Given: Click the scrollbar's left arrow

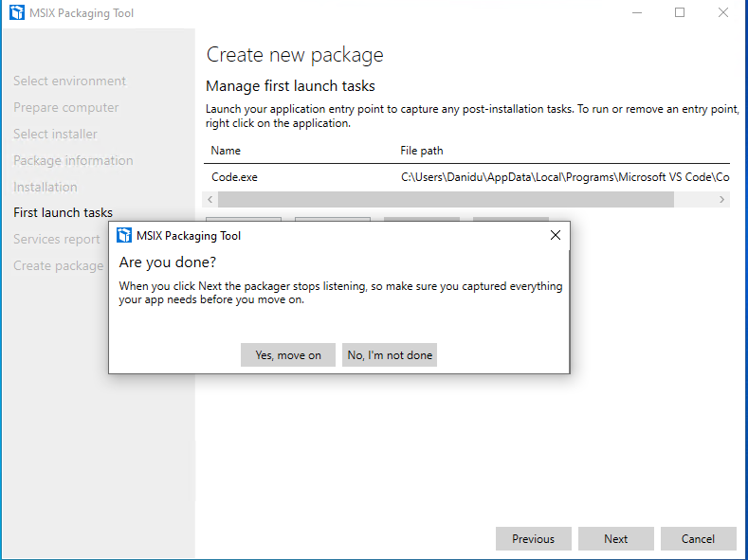Looking at the screenshot, I should pyautogui.click(x=210, y=199).
